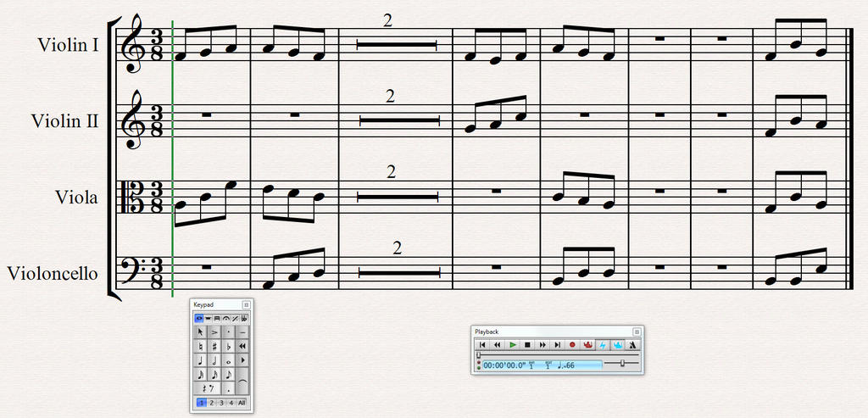868x418 pixels.
Task: Click the timecode display showing 00:00'00.0"
Action: click(505, 365)
